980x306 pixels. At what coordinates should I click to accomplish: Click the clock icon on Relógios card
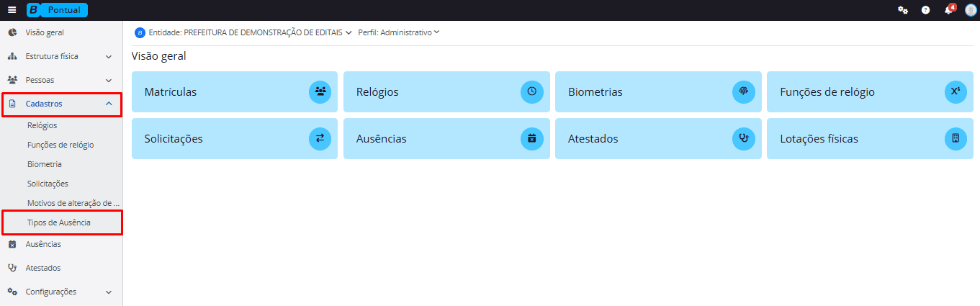coord(531,91)
